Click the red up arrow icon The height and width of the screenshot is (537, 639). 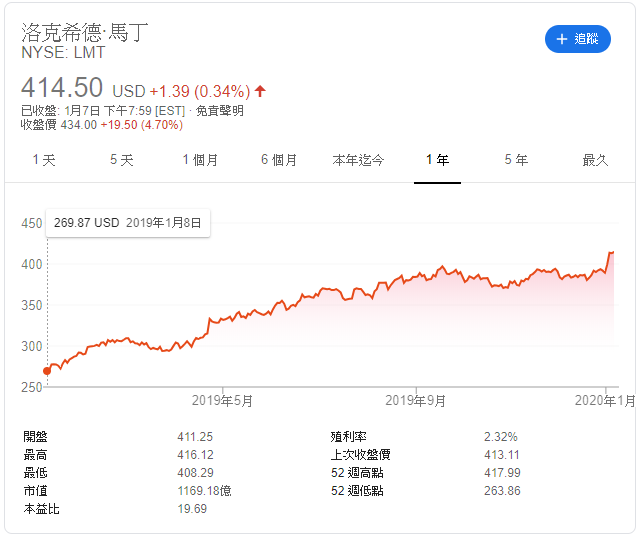(x=260, y=91)
